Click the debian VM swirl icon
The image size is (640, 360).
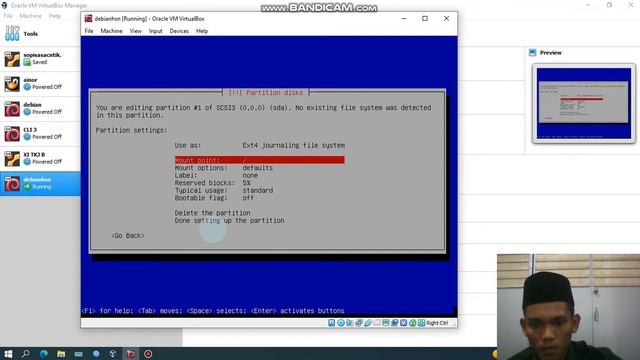[x=12, y=109]
